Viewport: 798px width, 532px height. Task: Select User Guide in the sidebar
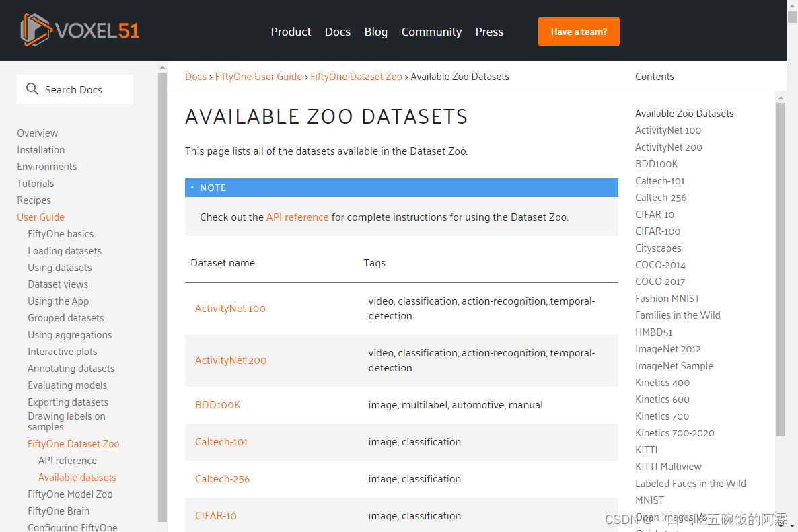41,217
